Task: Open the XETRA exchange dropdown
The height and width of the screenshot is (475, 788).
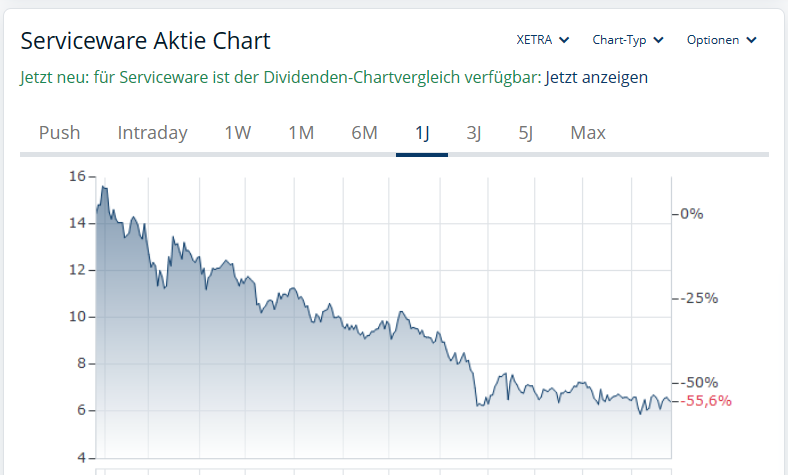Action: (542, 40)
